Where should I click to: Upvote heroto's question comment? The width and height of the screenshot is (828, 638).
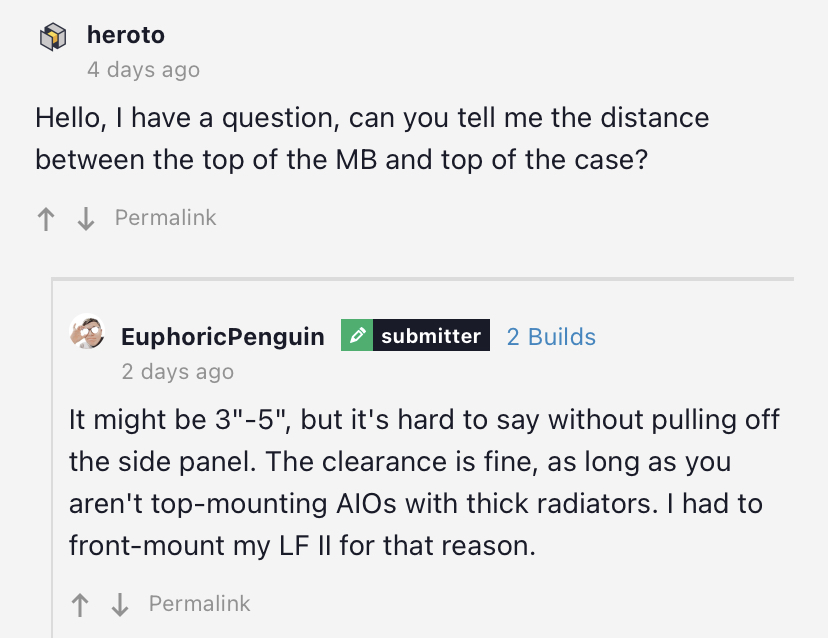coord(46,219)
